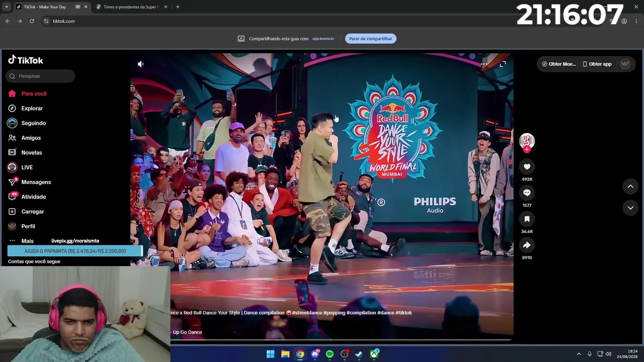
Task: Share the video with the arrow icon
Action: (x=527, y=245)
